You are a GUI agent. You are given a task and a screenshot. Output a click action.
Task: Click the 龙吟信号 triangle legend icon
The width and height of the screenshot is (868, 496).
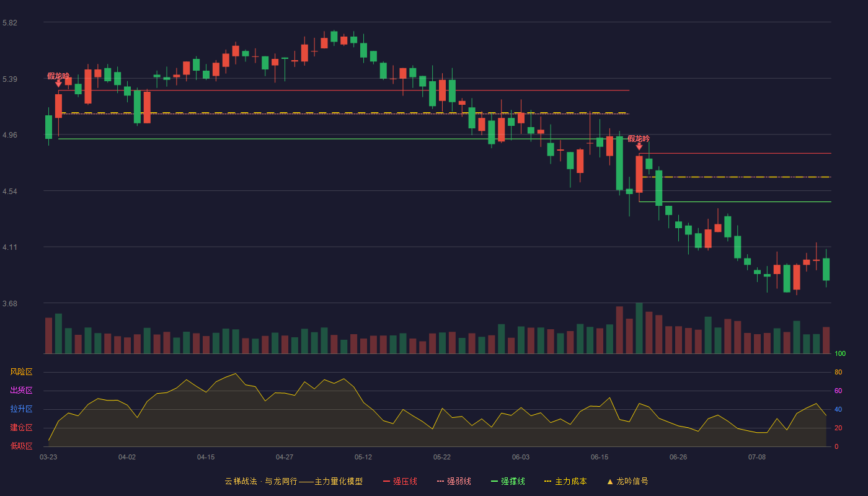pos(610,481)
